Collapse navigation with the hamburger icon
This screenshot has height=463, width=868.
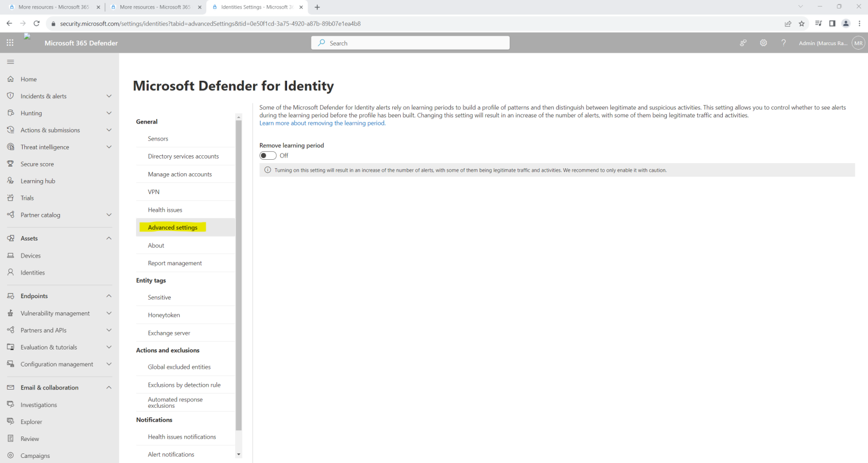point(10,61)
